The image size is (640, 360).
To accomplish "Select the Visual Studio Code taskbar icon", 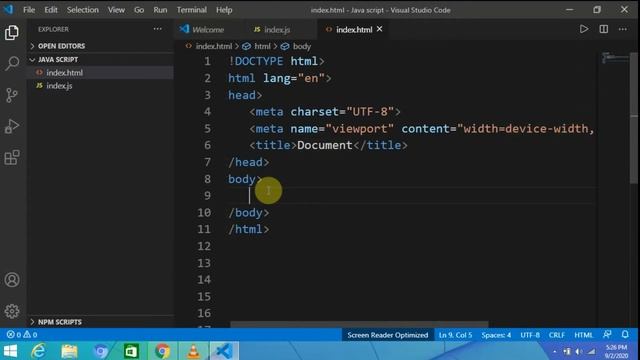I will pyautogui.click(x=224, y=351).
